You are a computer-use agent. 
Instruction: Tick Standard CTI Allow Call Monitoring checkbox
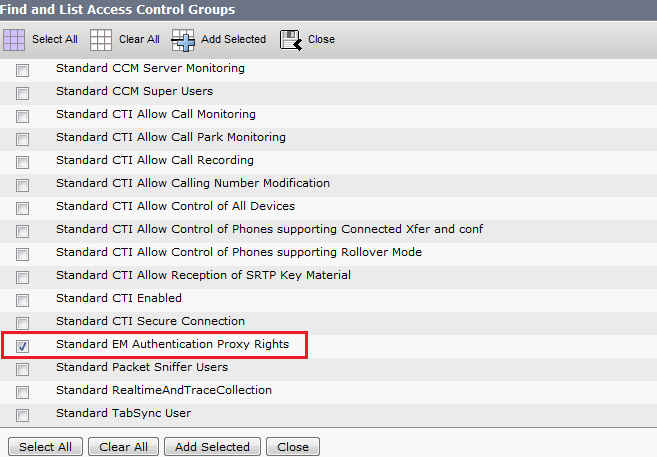(x=23, y=116)
